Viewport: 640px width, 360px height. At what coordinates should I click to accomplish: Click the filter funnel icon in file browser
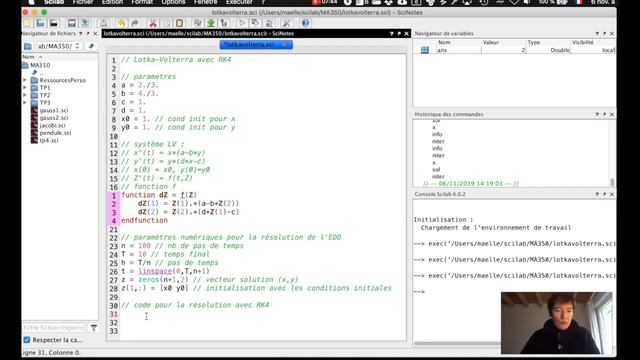pyautogui.click(x=93, y=328)
